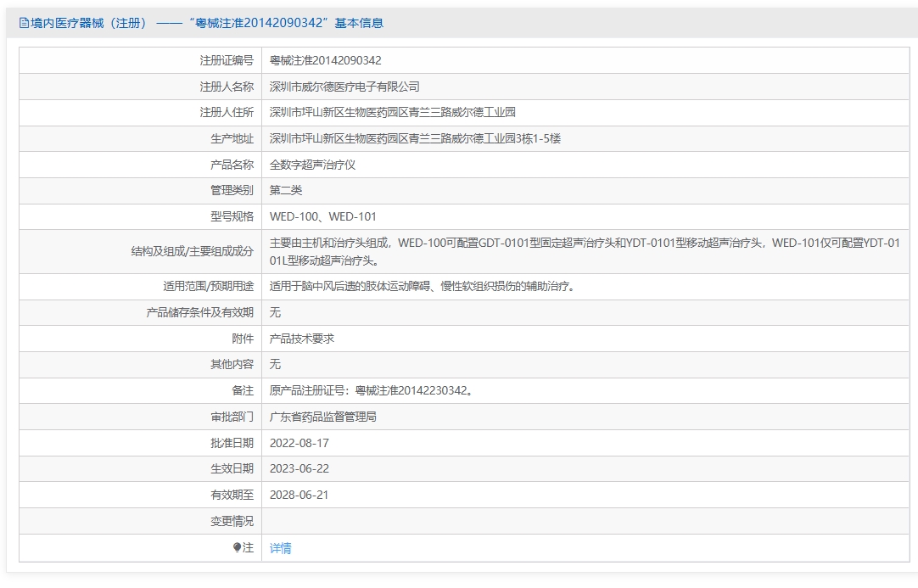The width and height of the screenshot is (918, 588).
Task: Click the 备注 label
Action: click(x=243, y=390)
